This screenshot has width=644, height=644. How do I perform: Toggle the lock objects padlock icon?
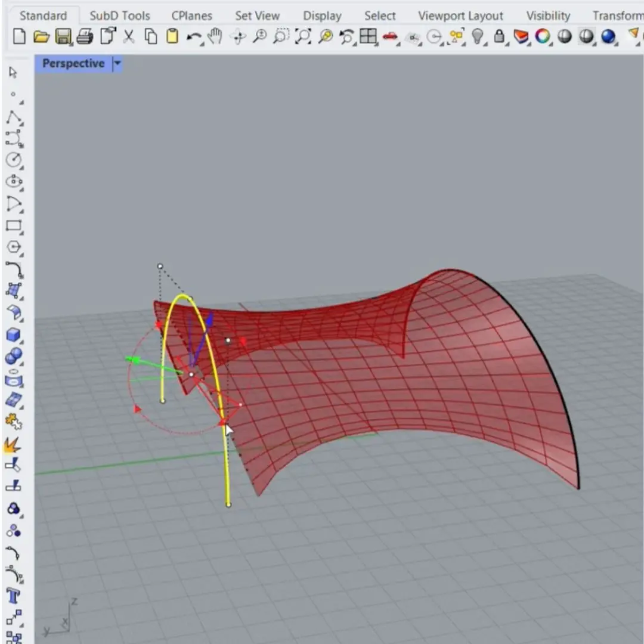[499, 37]
